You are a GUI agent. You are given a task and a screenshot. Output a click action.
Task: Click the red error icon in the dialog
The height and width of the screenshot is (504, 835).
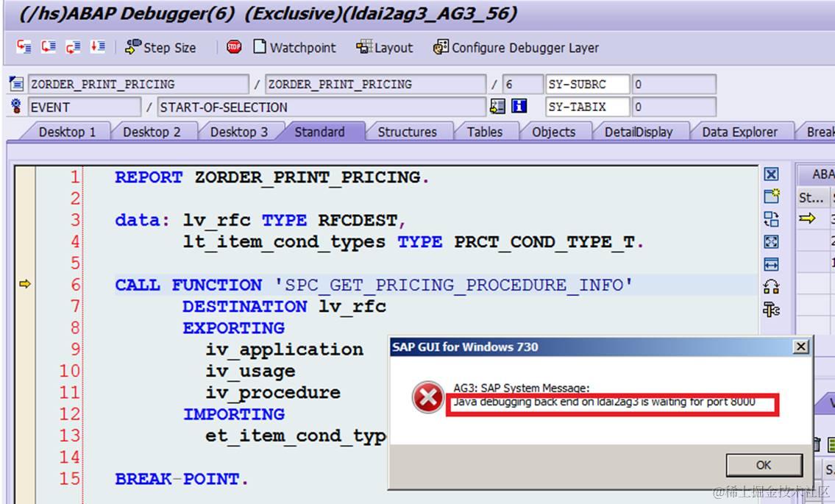click(x=427, y=397)
